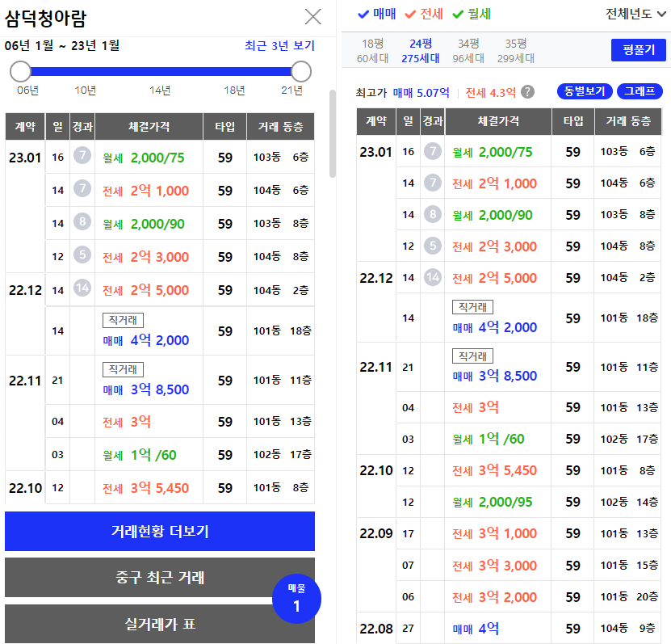Click 최고가 매매 5.07억 text
The width and height of the screenshot is (671, 644).
click(x=421, y=92)
